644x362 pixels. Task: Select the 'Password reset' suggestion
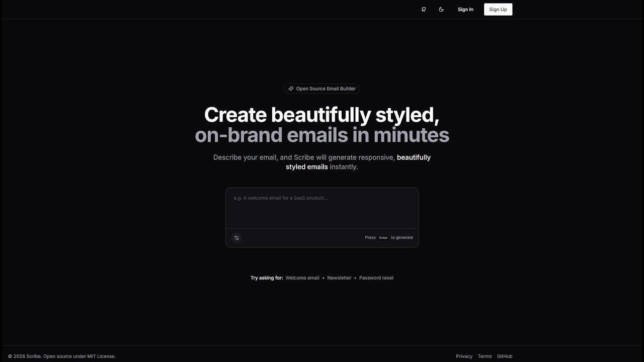click(x=376, y=278)
